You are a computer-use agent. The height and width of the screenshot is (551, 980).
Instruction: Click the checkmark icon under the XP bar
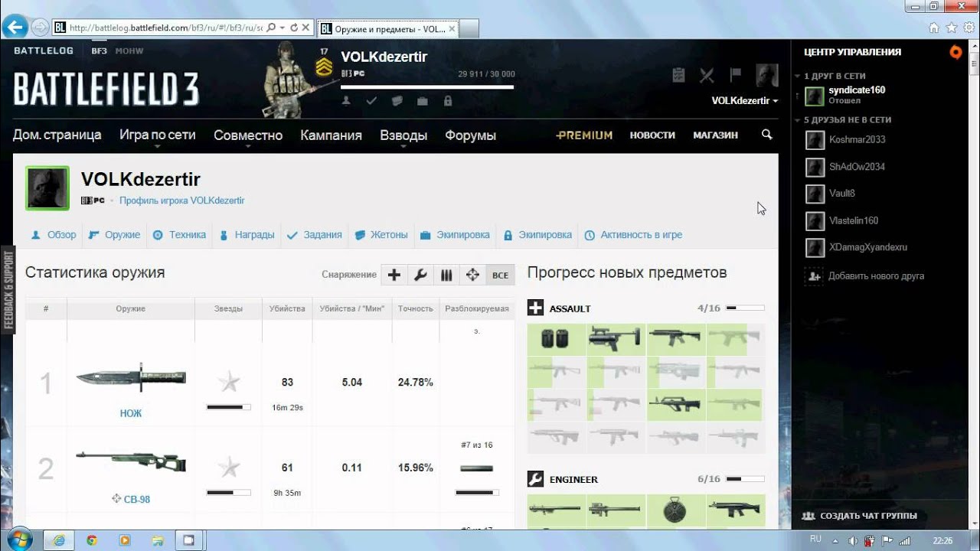371,100
